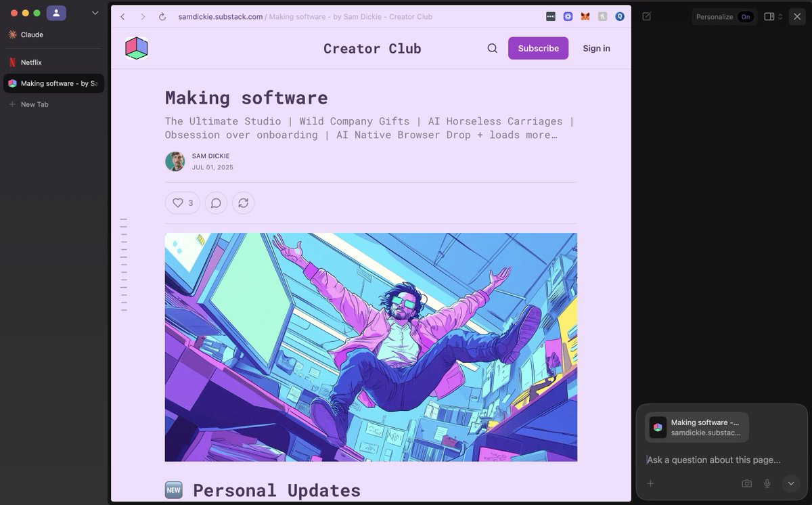
Task: Click the Creator Club cube logo
Action: pyautogui.click(x=137, y=48)
